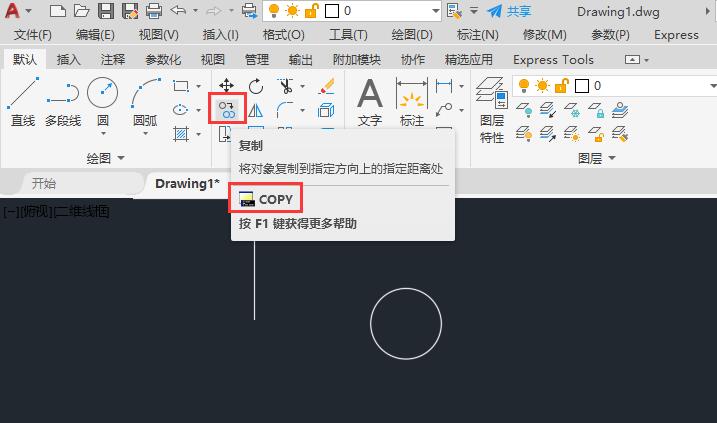
Task: Open the ribbon layer list dropdown
Action: coord(712,86)
